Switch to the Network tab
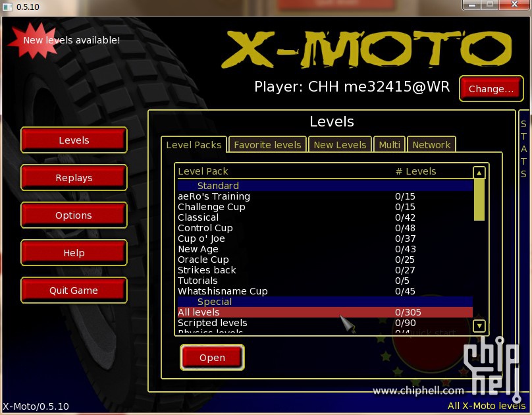 pos(431,145)
